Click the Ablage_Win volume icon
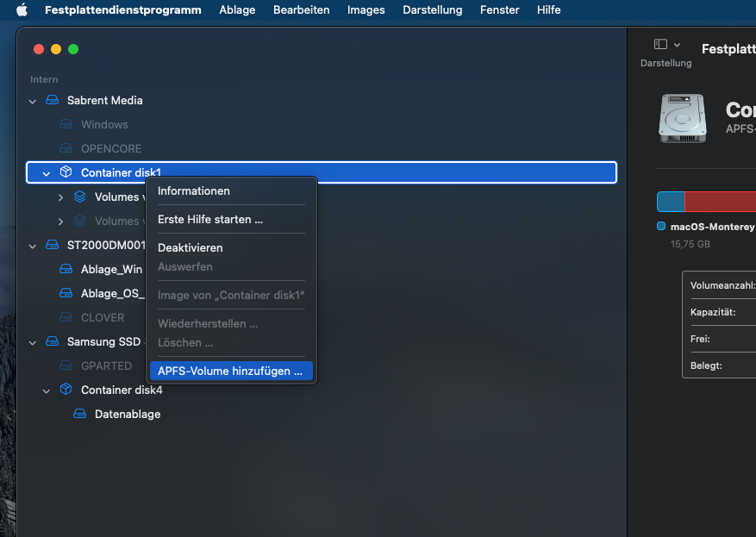 pyautogui.click(x=66, y=269)
